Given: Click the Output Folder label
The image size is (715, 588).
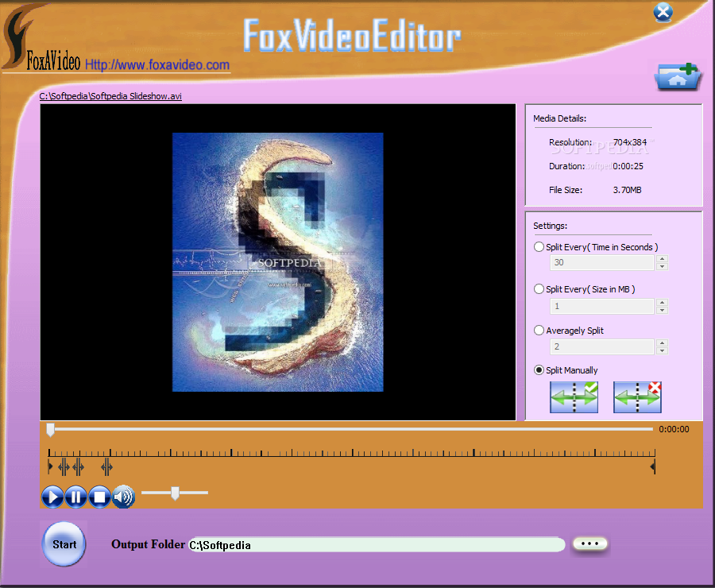Looking at the screenshot, I should pos(148,544).
